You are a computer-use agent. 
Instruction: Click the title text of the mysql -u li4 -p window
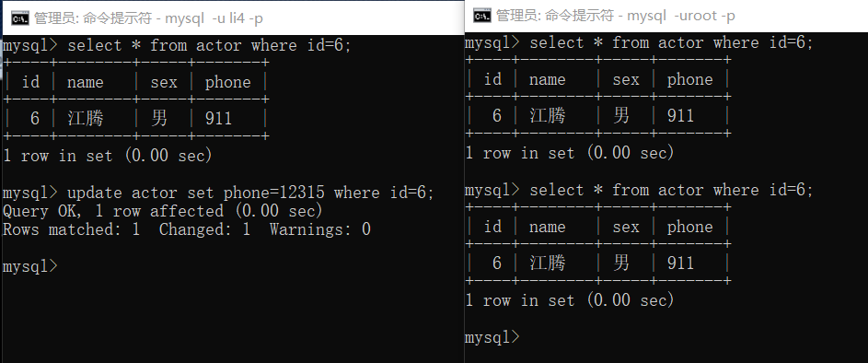tap(148, 18)
